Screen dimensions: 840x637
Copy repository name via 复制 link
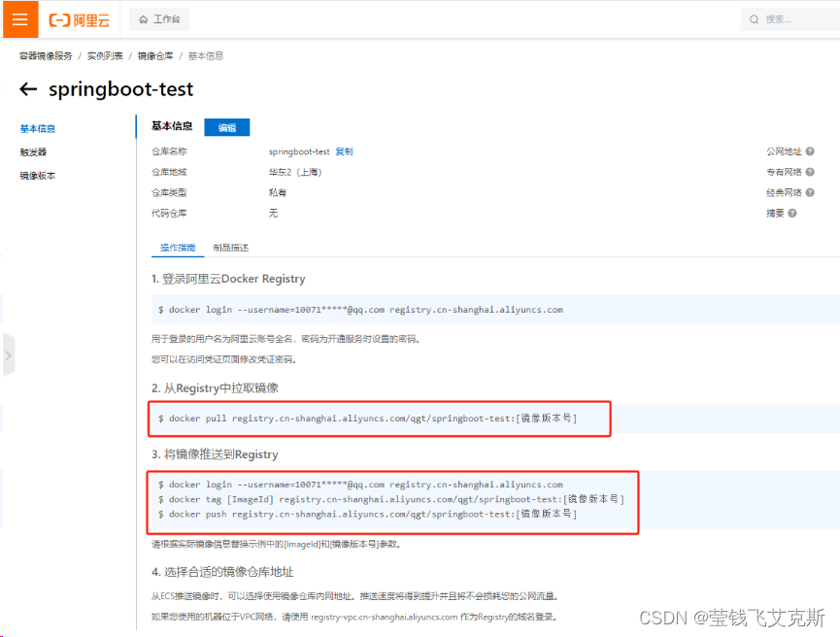tap(343, 152)
